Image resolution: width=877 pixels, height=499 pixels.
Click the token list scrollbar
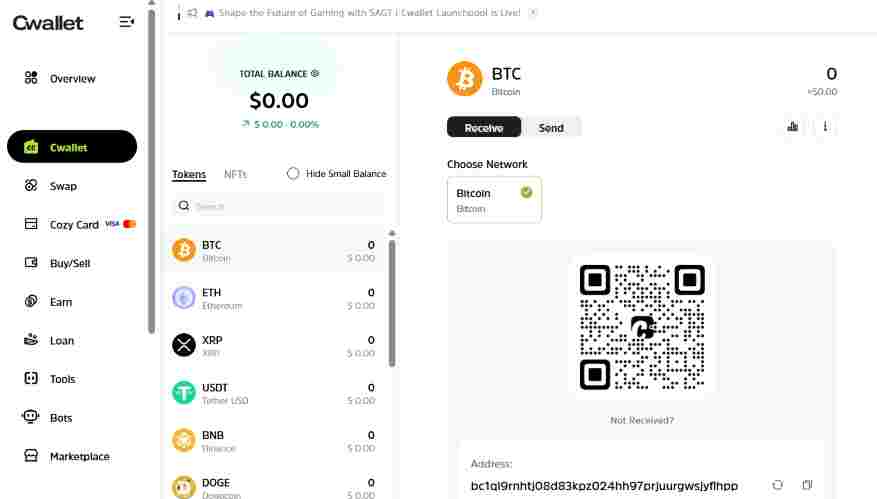click(x=392, y=300)
